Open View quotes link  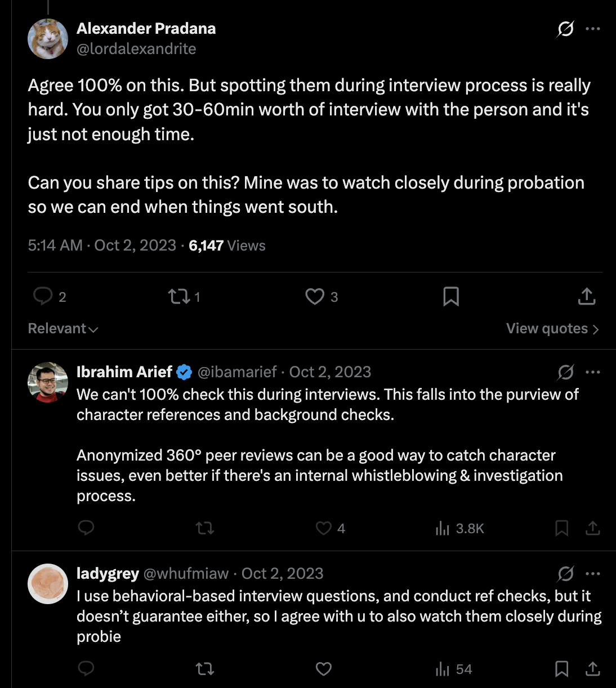tap(552, 329)
